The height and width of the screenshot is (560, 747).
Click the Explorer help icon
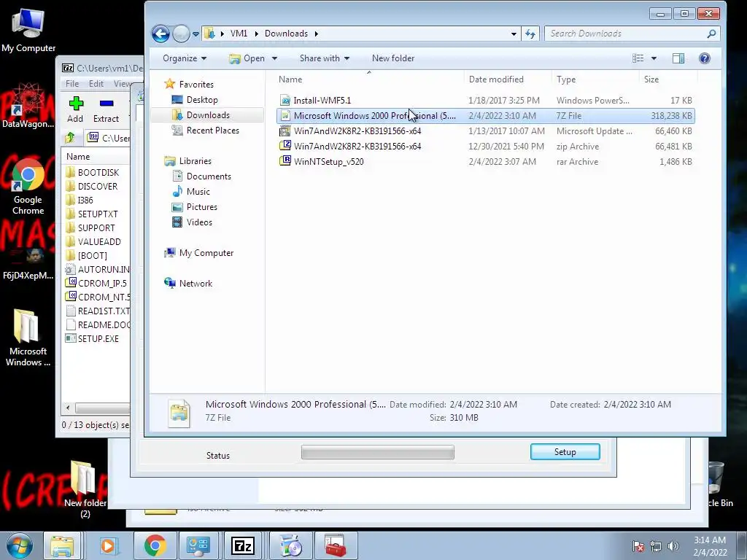[x=705, y=58]
